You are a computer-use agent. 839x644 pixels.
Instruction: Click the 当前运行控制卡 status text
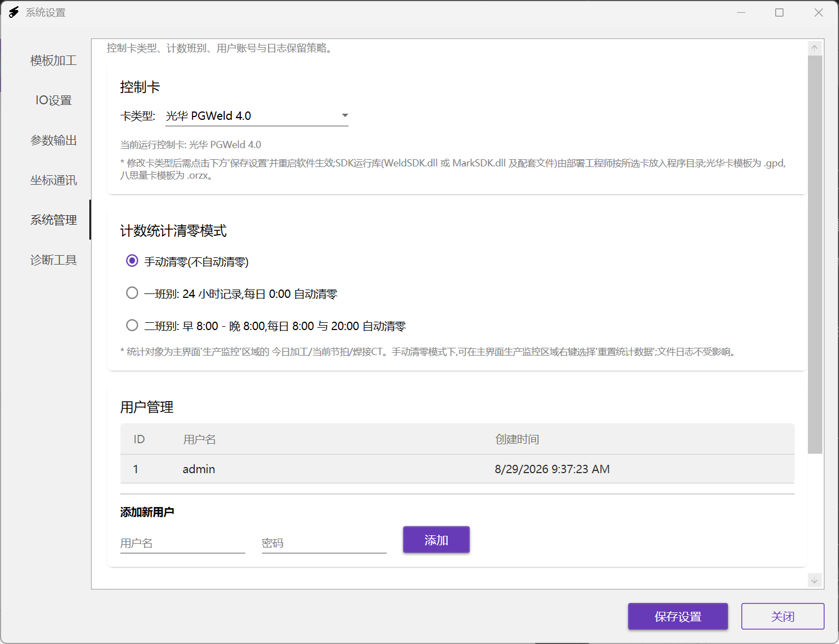[x=190, y=145]
